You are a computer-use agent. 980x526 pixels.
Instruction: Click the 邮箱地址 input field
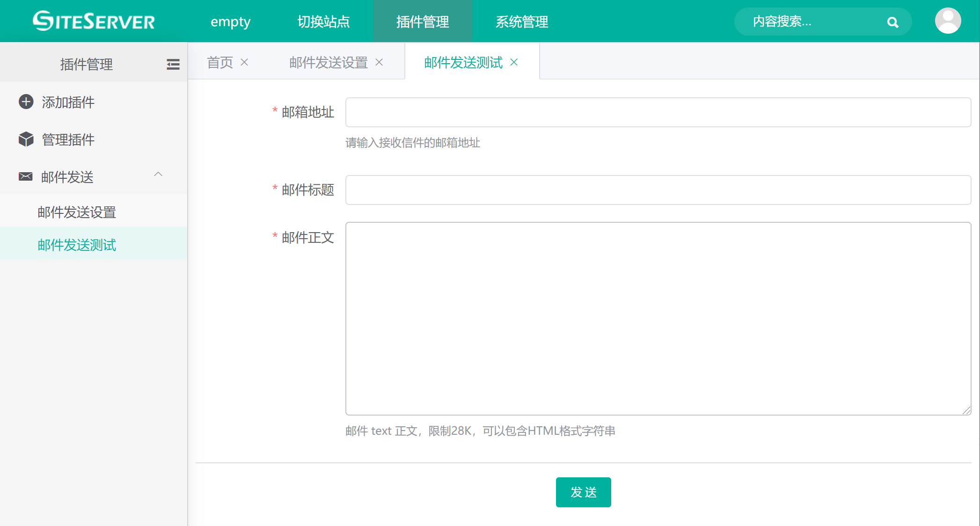[658, 112]
